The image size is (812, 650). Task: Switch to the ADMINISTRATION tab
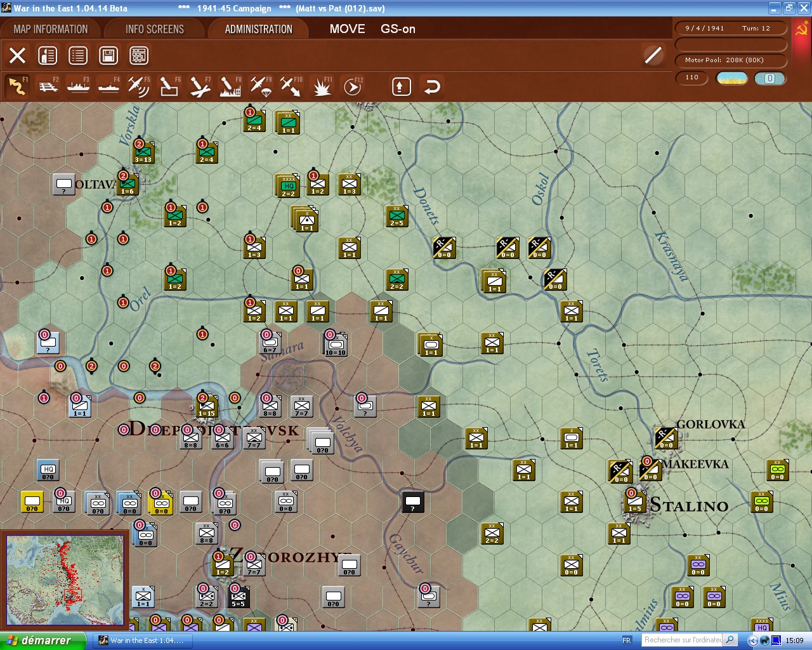coord(258,29)
